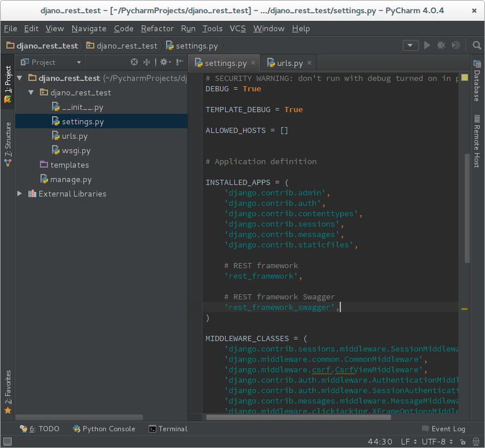Open the Refactor menu

[x=157, y=28]
